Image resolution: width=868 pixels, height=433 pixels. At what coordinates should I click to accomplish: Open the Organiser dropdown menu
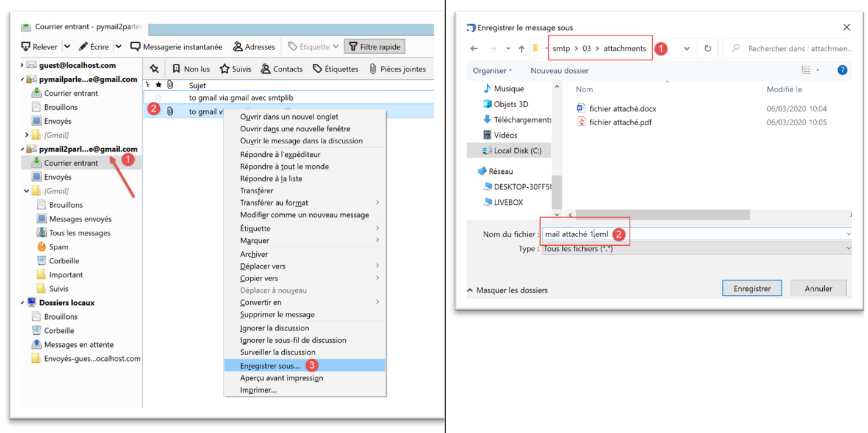click(492, 71)
